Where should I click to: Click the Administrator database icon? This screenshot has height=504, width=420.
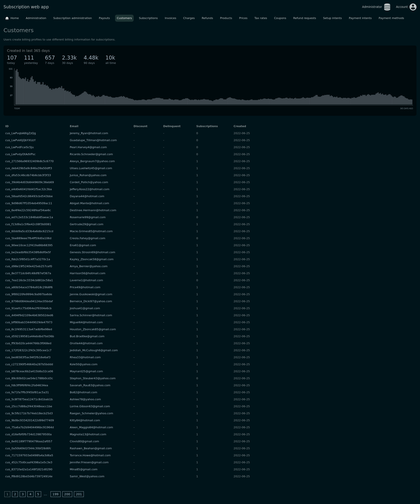click(387, 7)
